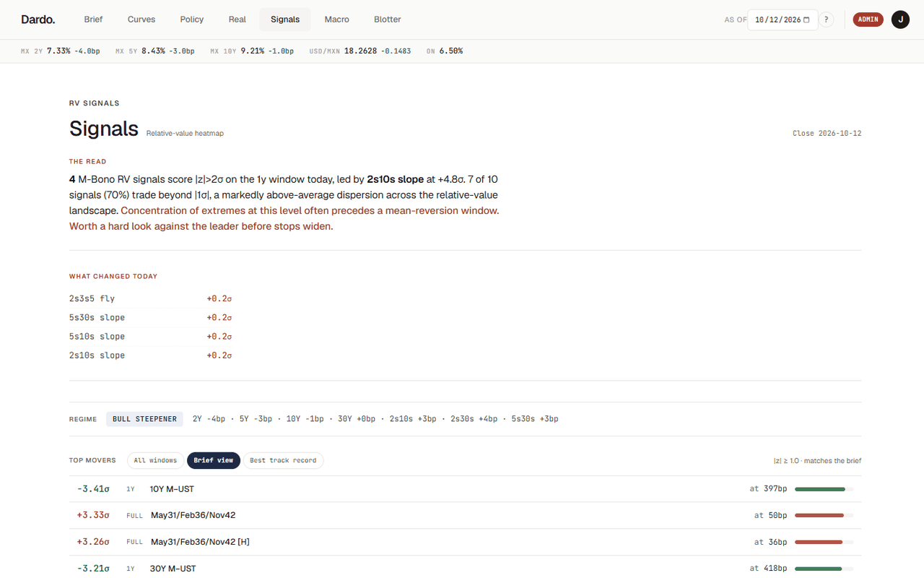The image size is (924, 578).
Task: Open the Blotter tab
Action: (388, 20)
